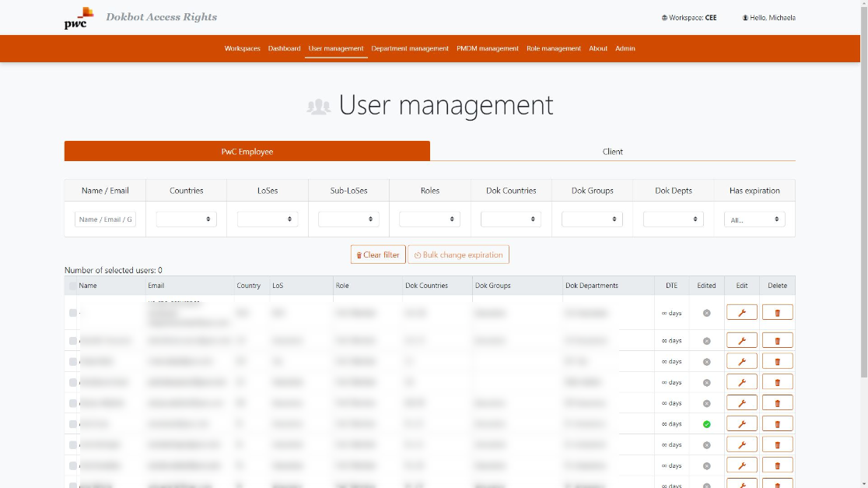Image resolution: width=868 pixels, height=488 pixels.
Task: Open edit wrench in fourth user row
Action: click(742, 382)
